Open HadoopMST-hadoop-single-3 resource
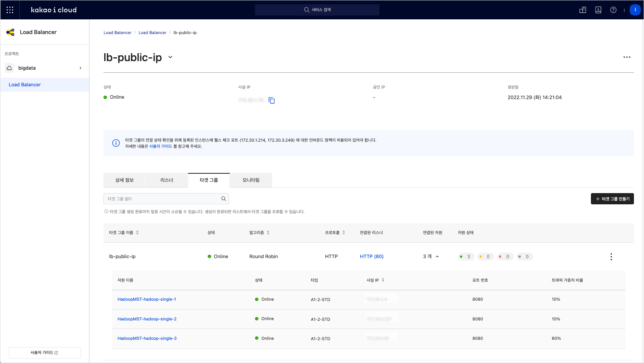The height and width of the screenshot is (363, 644). pyautogui.click(x=147, y=339)
